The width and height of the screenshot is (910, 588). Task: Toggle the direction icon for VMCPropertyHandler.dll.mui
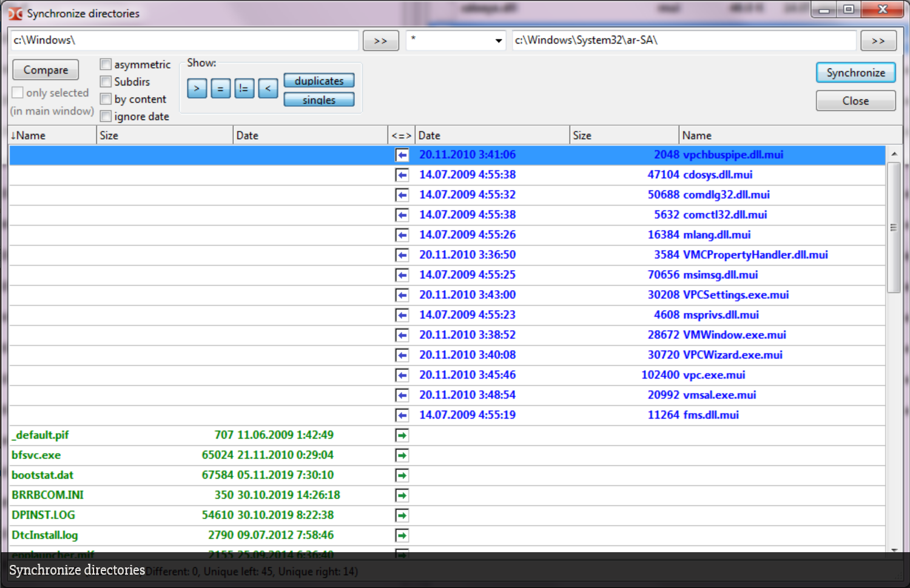402,255
